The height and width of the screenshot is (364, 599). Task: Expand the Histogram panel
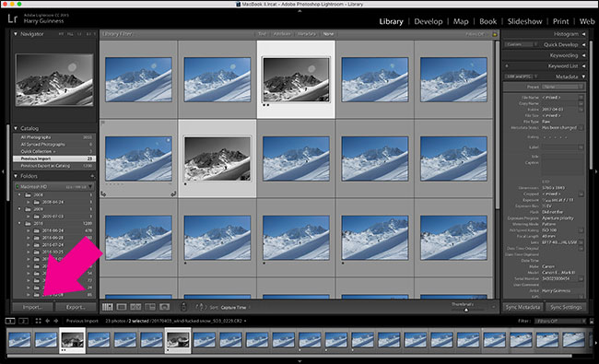583,34
